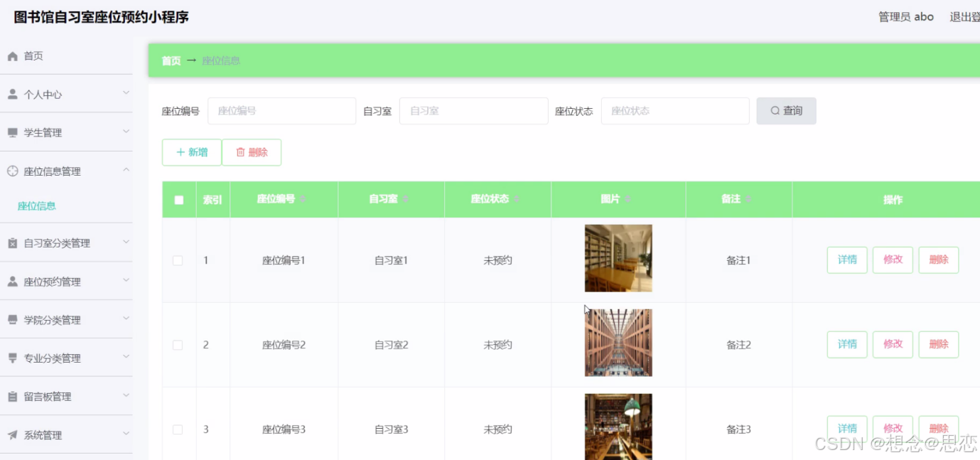Image resolution: width=980 pixels, height=460 pixels.
Task: Open 留言板管理 in the sidebar
Action: tap(66, 397)
